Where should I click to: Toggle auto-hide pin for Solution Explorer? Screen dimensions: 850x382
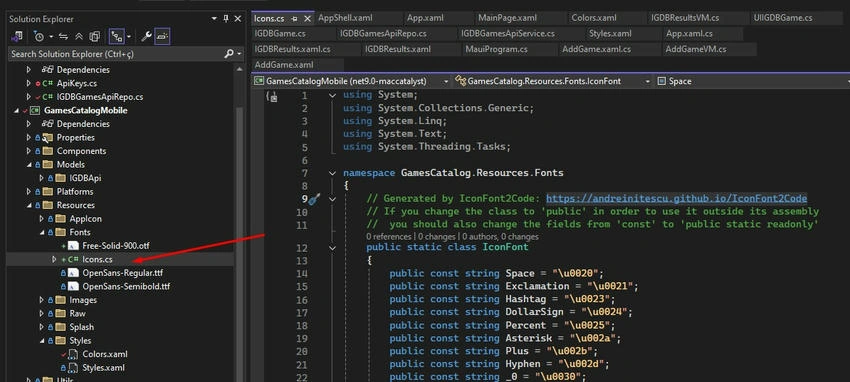226,19
